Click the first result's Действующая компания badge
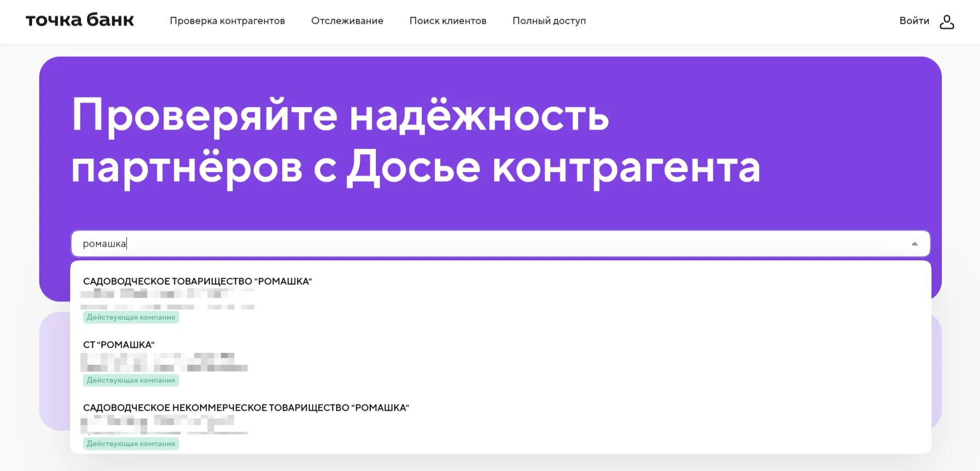Image resolution: width=980 pixels, height=471 pixels. click(130, 317)
